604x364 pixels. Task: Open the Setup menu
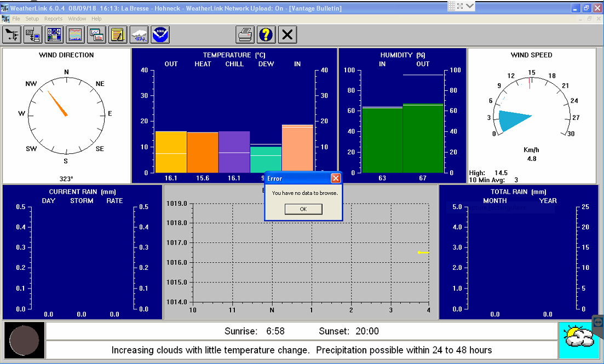(32, 19)
